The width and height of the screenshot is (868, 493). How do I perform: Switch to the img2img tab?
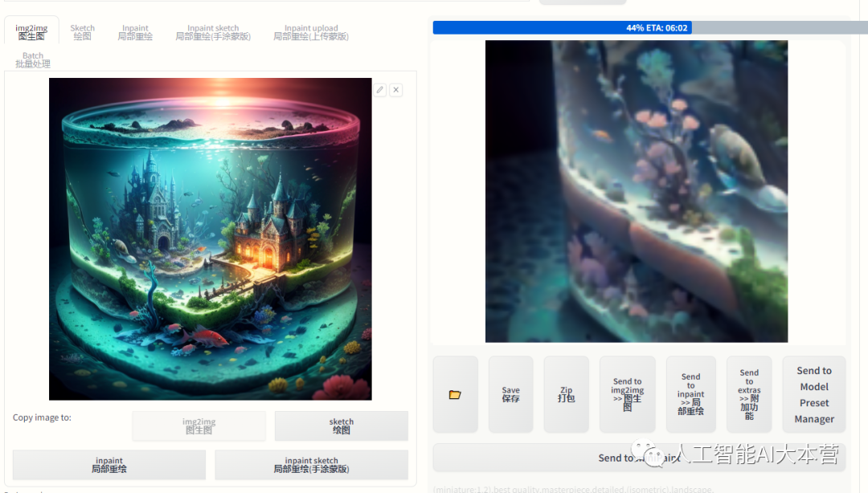[x=31, y=32]
